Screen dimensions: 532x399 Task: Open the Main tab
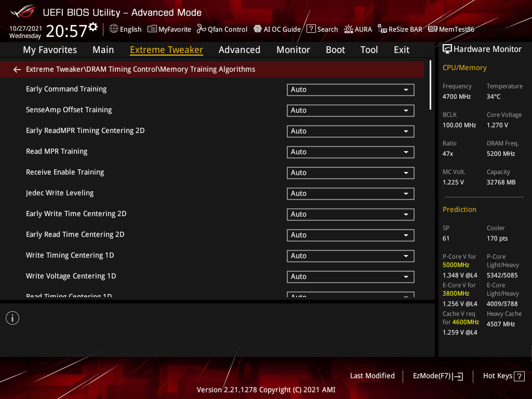[103, 50]
